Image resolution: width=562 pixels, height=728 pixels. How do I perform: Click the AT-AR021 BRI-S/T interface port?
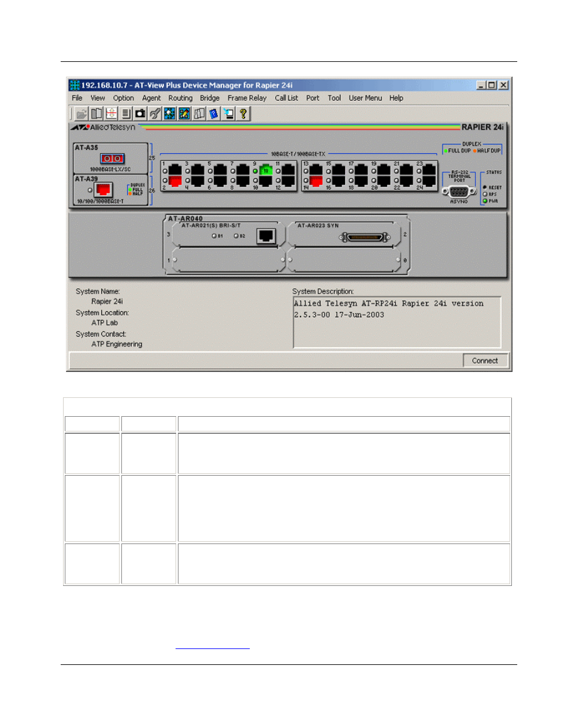(x=266, y=236)
